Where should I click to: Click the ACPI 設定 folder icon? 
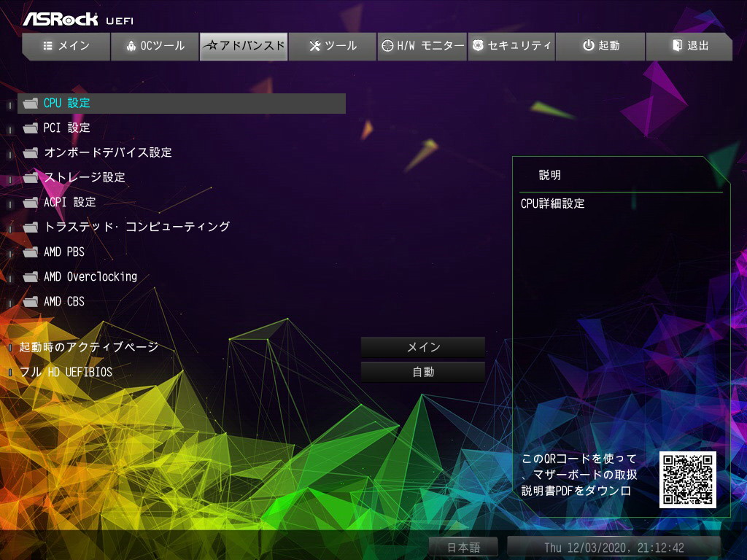(x=31, y=203)
